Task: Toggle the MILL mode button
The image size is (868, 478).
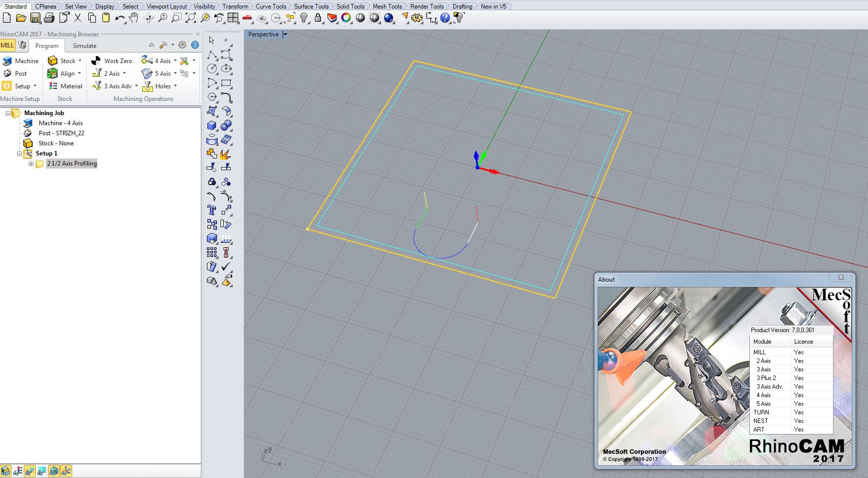Action: pos(7,45)
